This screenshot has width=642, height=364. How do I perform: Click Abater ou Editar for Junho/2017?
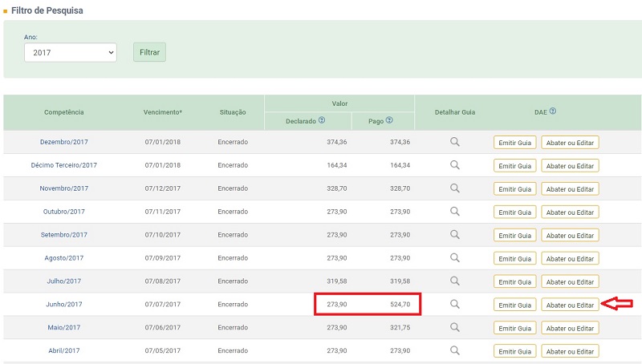click(x=570, y=305)
